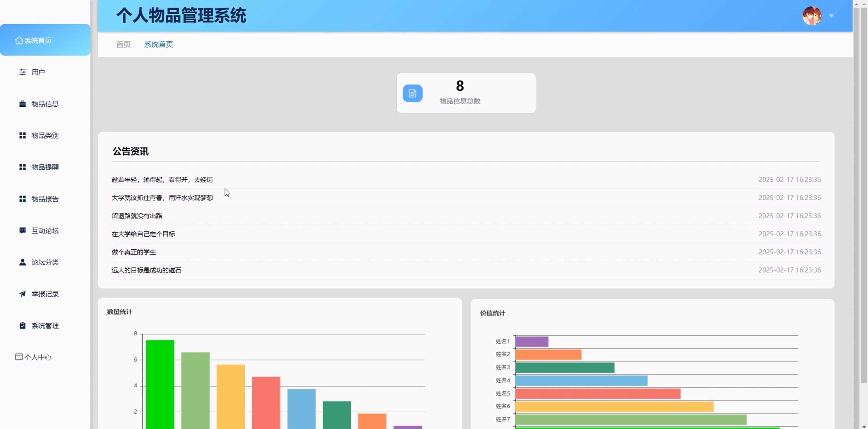Open the 个人中心 menu item
The height and width of the screenshot is (429, 868).
click(x=38, y=358)
